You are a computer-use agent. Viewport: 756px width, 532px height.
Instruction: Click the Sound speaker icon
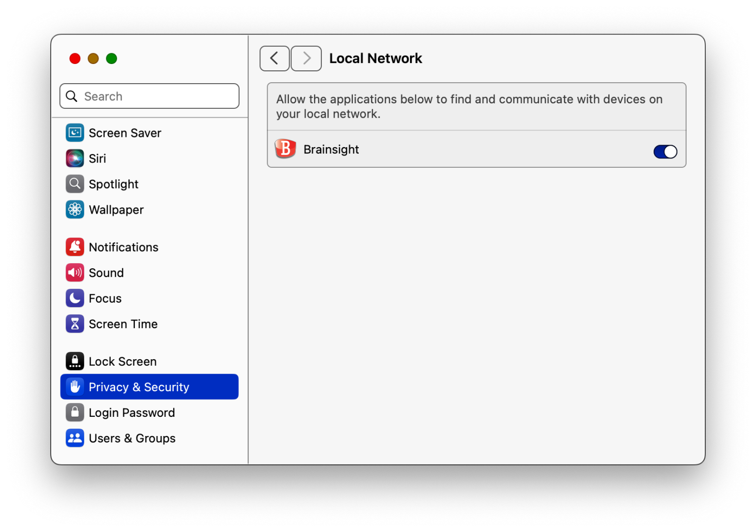[74, 272]
